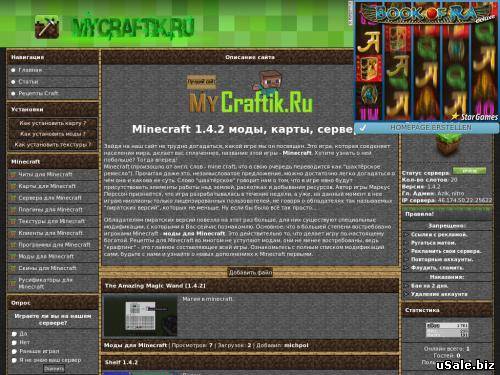Open Программы для Minecraft category

(x=54, y=245)
